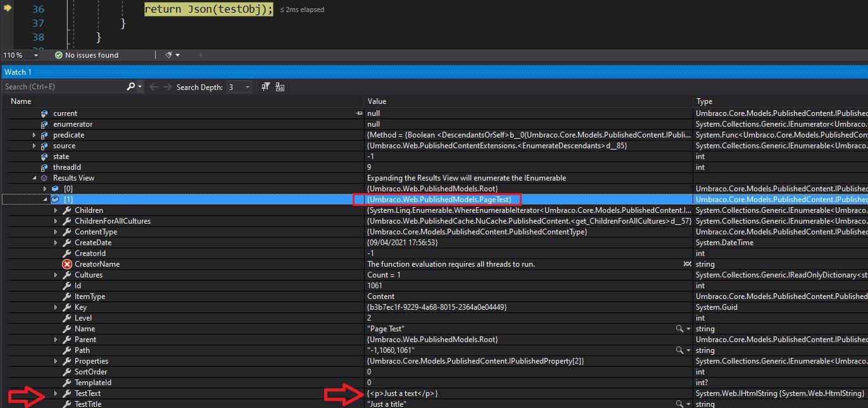Click the field icon next to threadId

[44, 167]
